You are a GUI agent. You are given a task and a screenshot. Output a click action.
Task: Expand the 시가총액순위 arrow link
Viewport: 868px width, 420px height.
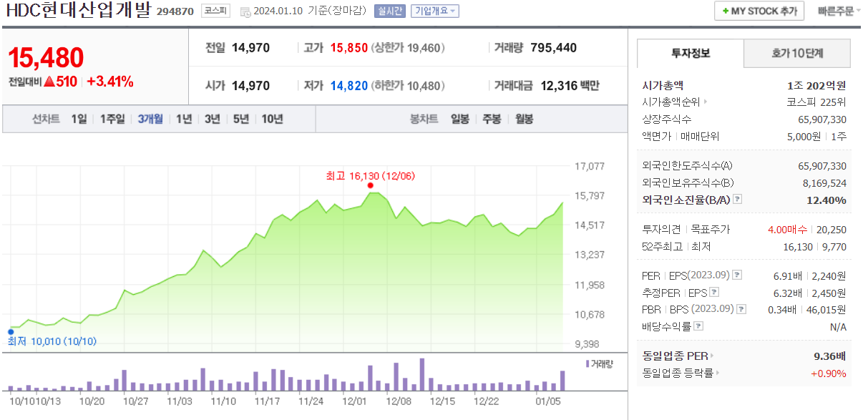(x=705, y=102)
